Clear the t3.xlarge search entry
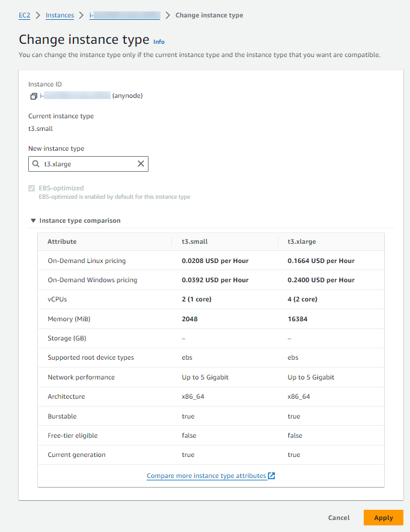410x532 pixels. click(x=140, y=163)
